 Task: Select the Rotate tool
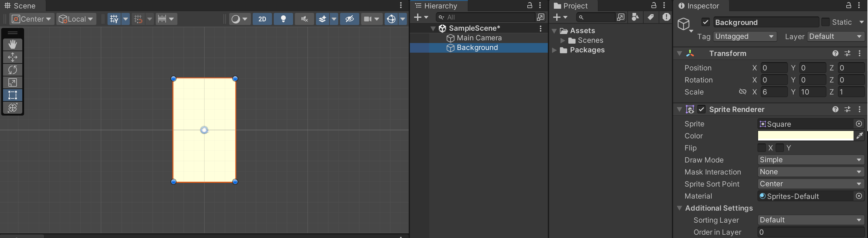[12, 70]
